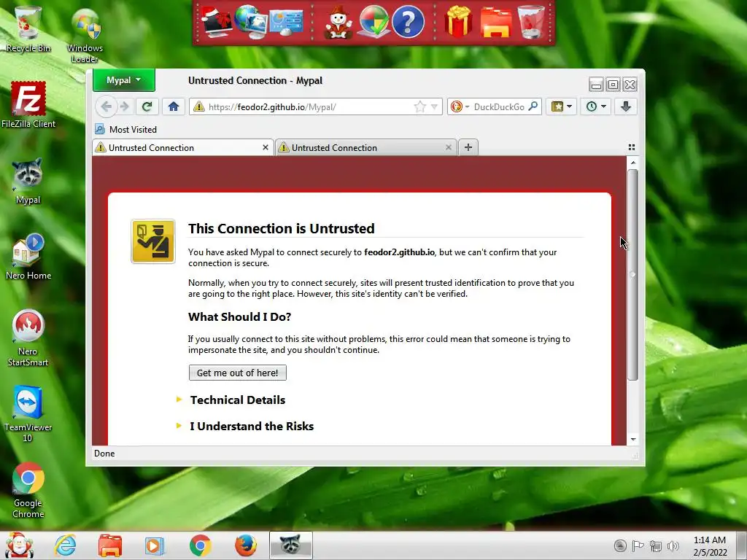Open the FileZilla Client desktop icon

[28, 105]
